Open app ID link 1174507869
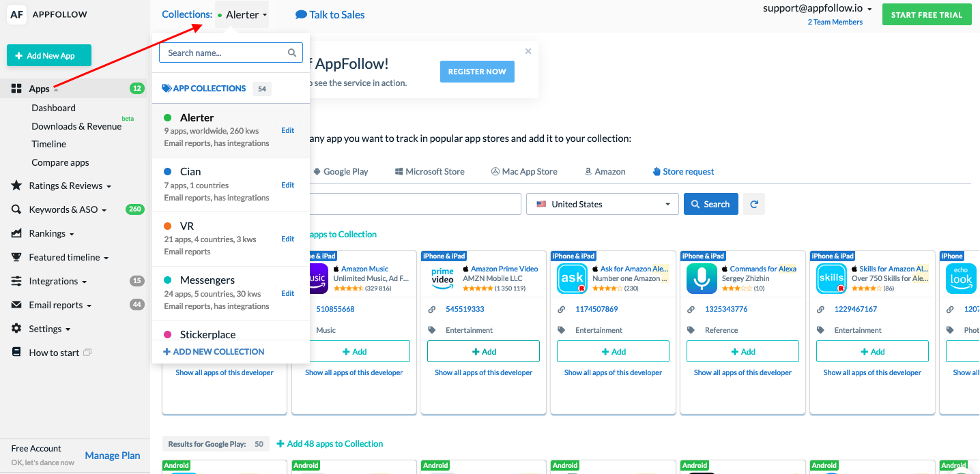This screenshot has height=474, width=980. pyautogui.click(x=596, y=309)
